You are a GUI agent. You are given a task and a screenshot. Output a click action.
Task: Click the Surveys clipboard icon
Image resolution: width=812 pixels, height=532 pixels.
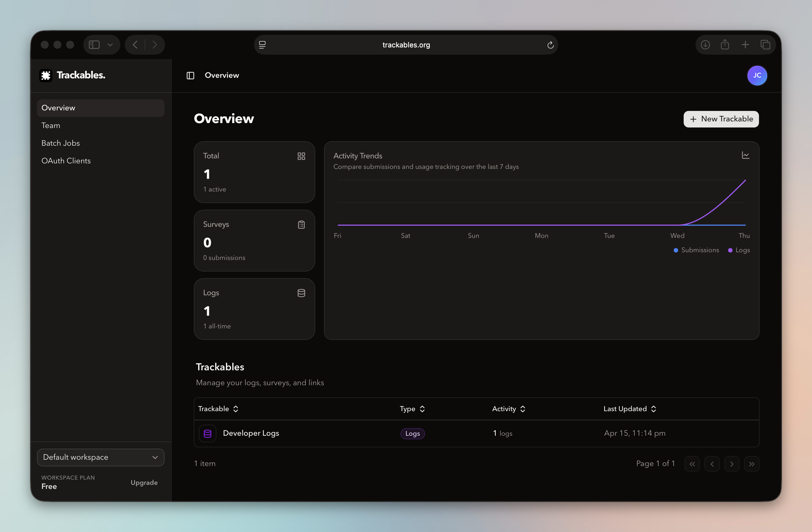(301, 225)
